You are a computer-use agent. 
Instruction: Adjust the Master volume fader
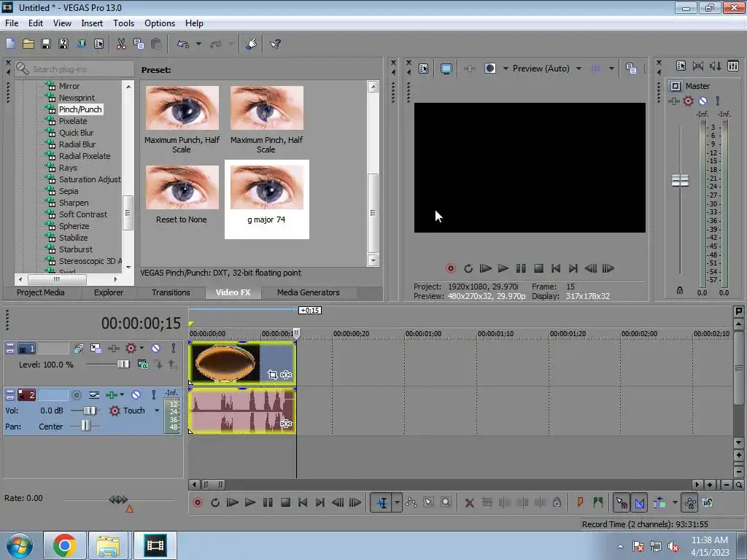tap(680, 181)
